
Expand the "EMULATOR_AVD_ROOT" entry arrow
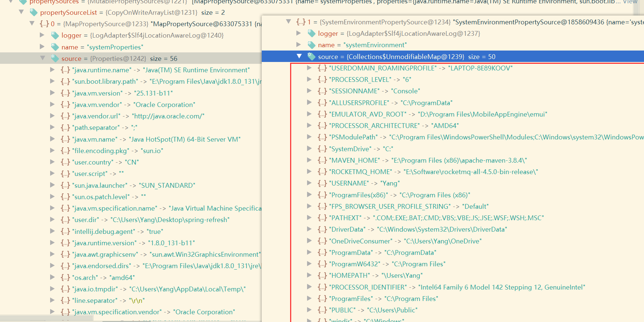(309, 114)
